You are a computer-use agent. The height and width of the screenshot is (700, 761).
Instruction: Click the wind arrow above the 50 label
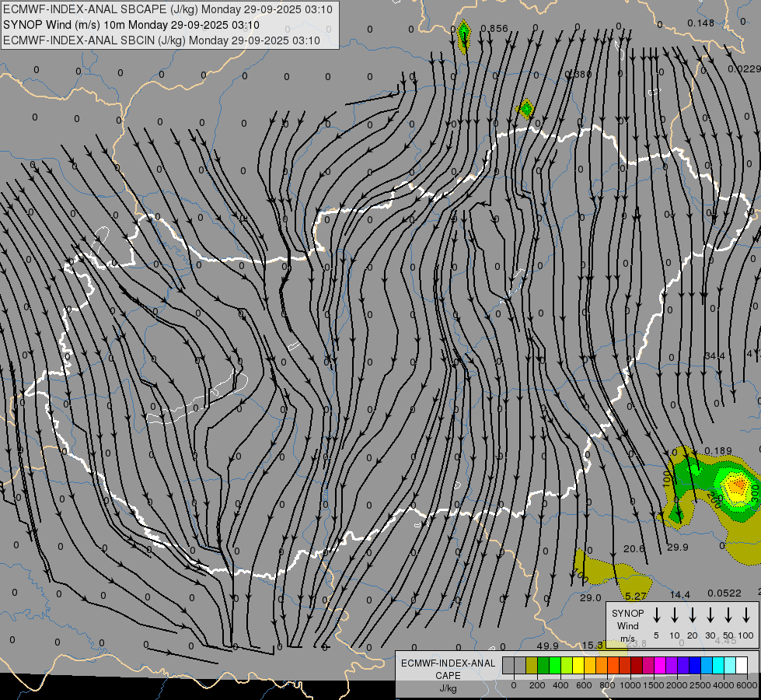coord(728,615)
